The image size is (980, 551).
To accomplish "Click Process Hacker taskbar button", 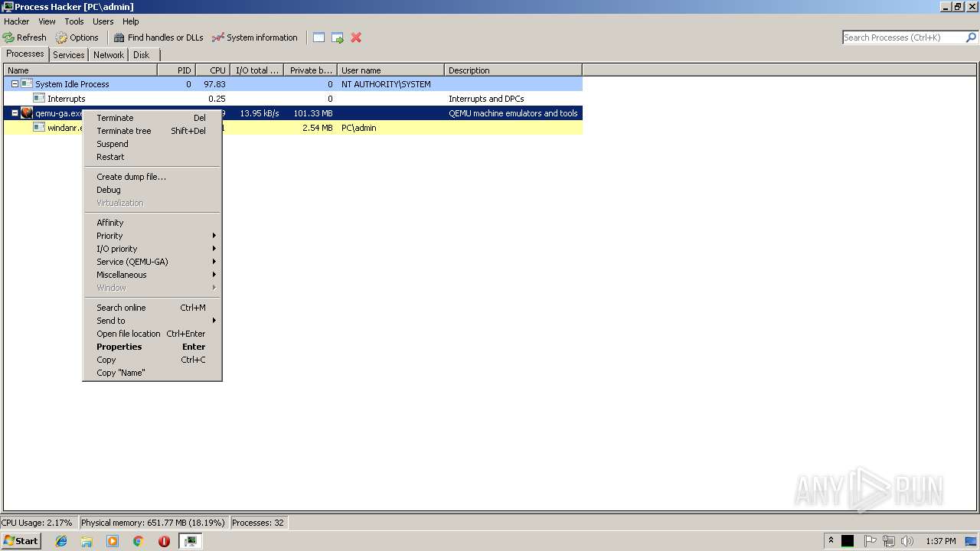I will point(190,541).
